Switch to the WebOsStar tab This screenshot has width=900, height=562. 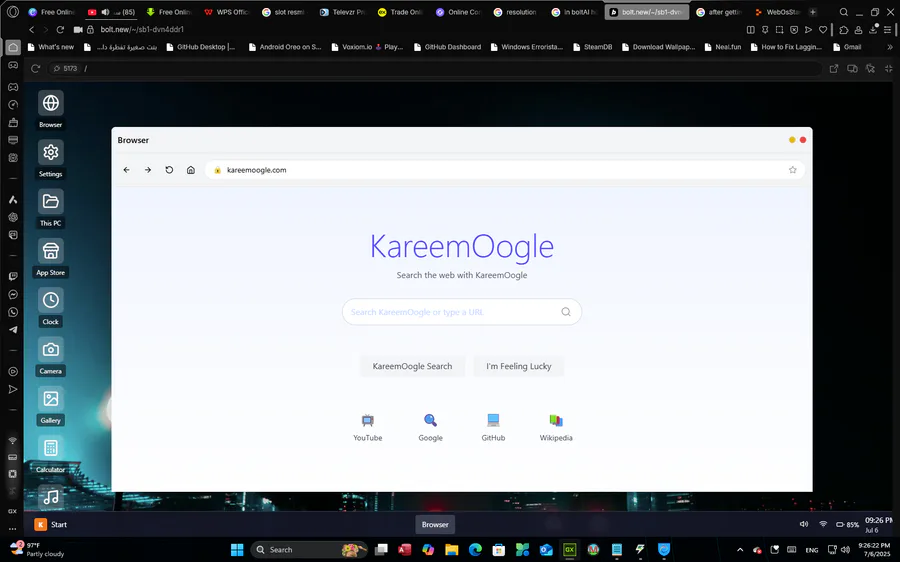coord(777,12)
